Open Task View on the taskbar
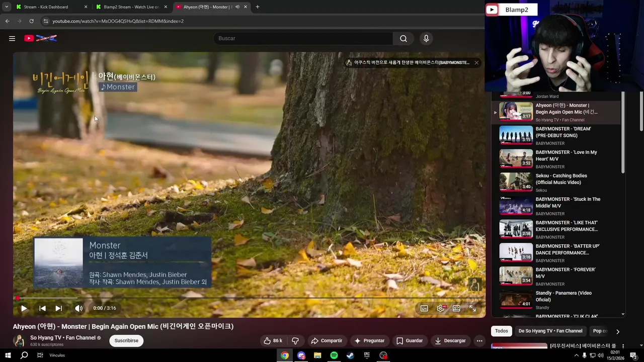Screen dimensions: 644x362 tap(40, 355)
